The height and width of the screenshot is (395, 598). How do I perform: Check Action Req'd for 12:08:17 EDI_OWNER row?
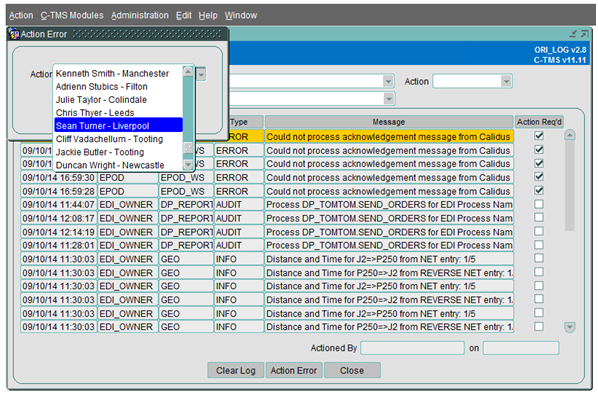tap(539, 217)
